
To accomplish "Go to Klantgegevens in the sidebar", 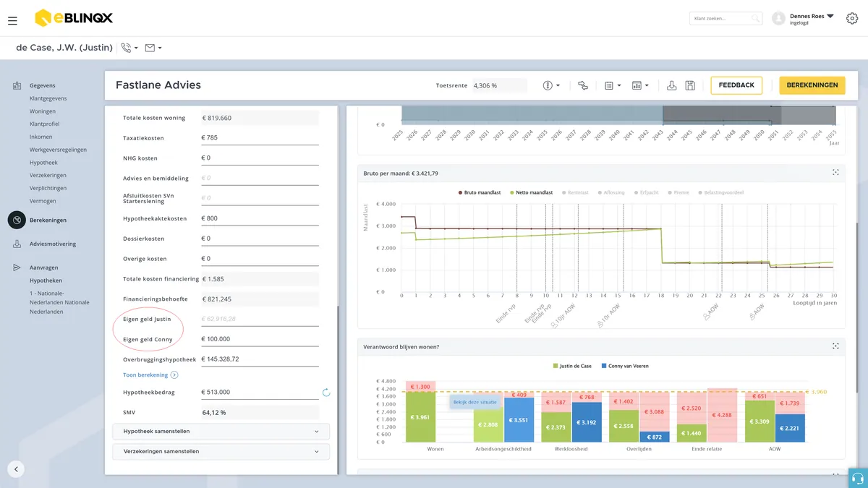I will [48, 98].
